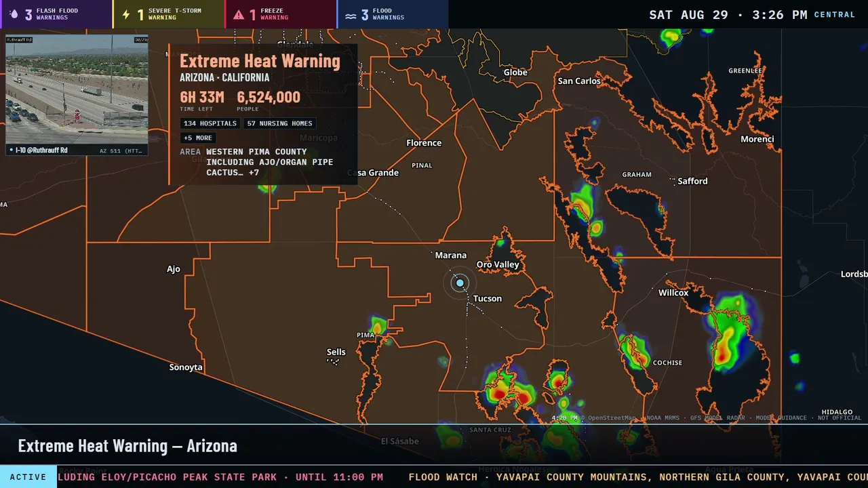This screenshot has width=868, height=488.
Task: Click the Extreme Heat Warning — Arizona headline
Action: point(127,445)
